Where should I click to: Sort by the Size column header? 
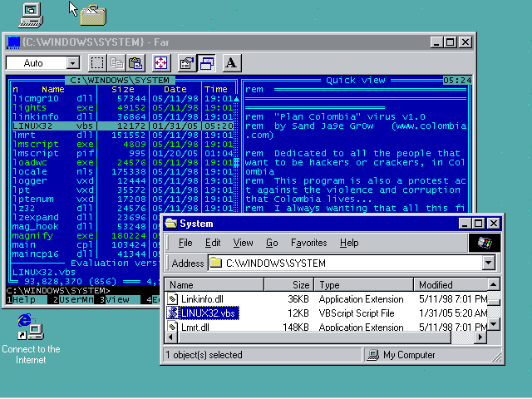pyautogui.click(x=288, y=284)
